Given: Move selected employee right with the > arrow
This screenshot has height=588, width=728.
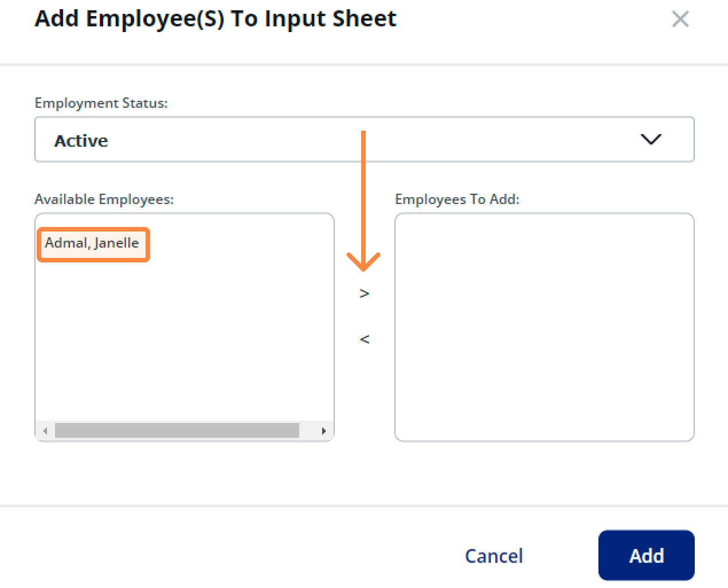Looking at the screenshot, I should (x=364, y=294).
